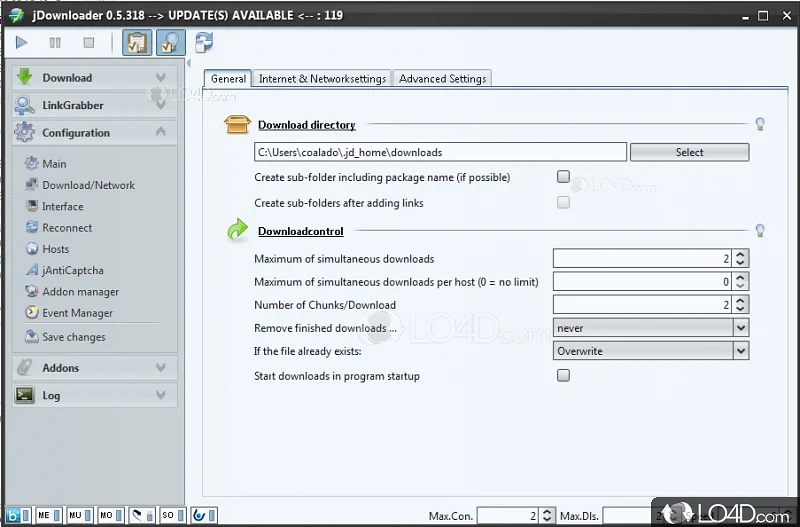Click the LinkGrabber magnifier icon

point(24,105)
